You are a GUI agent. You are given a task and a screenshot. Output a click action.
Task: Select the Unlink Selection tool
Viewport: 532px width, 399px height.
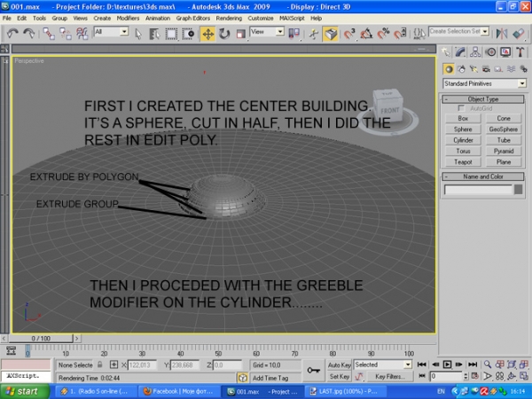[x=65, y=34]
